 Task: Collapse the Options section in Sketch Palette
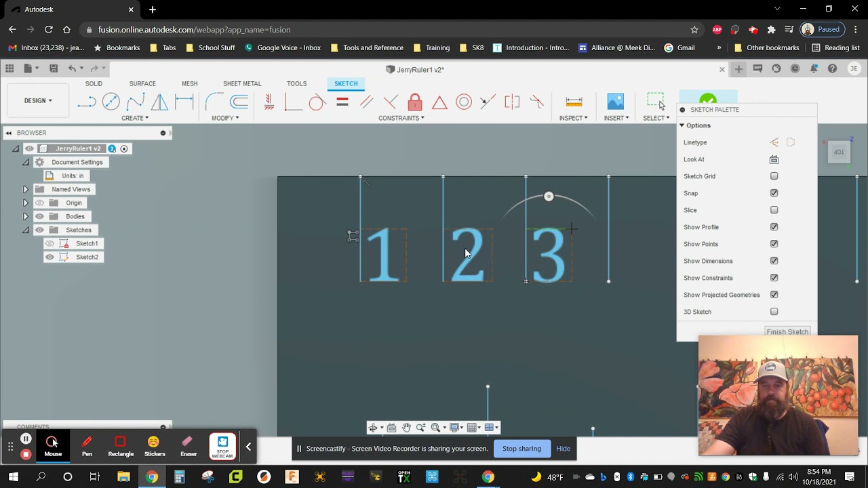pyautogui.click(x=682, y=125)
